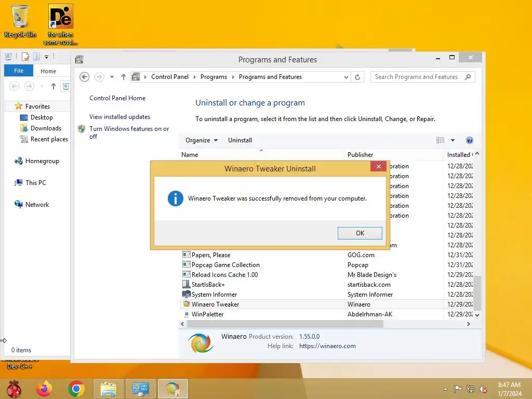Select Desktop in Explorer navigation pane
532x399 pixels.
(x=42, y=117)
